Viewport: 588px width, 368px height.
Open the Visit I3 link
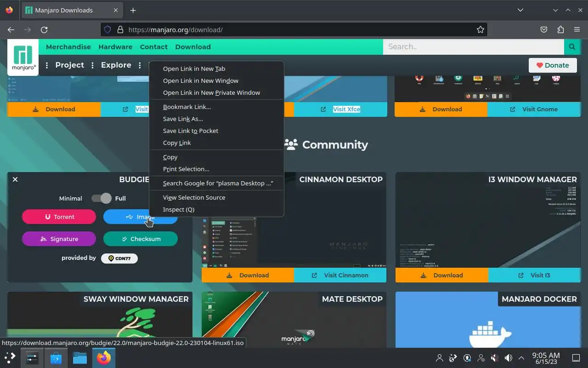click(534, 275)
